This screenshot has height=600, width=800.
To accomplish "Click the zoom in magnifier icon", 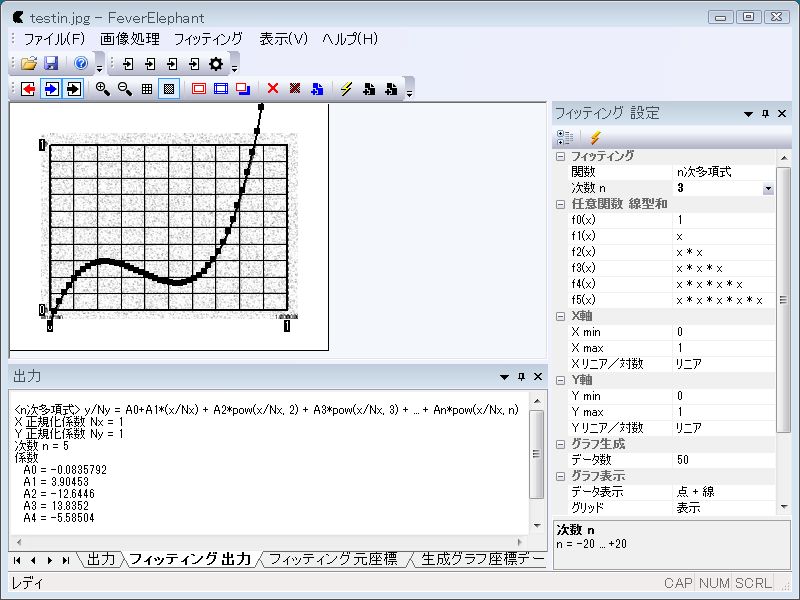I will (x=103, y=89).
